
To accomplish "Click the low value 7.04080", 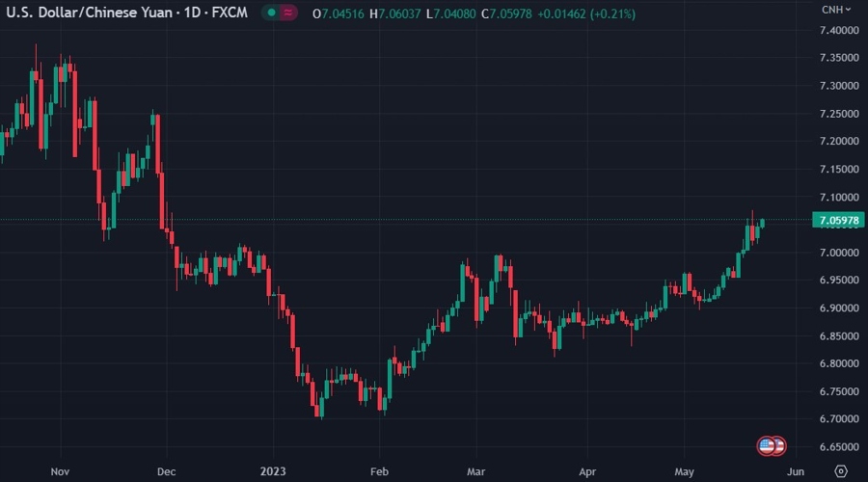I will coord(454,13).
